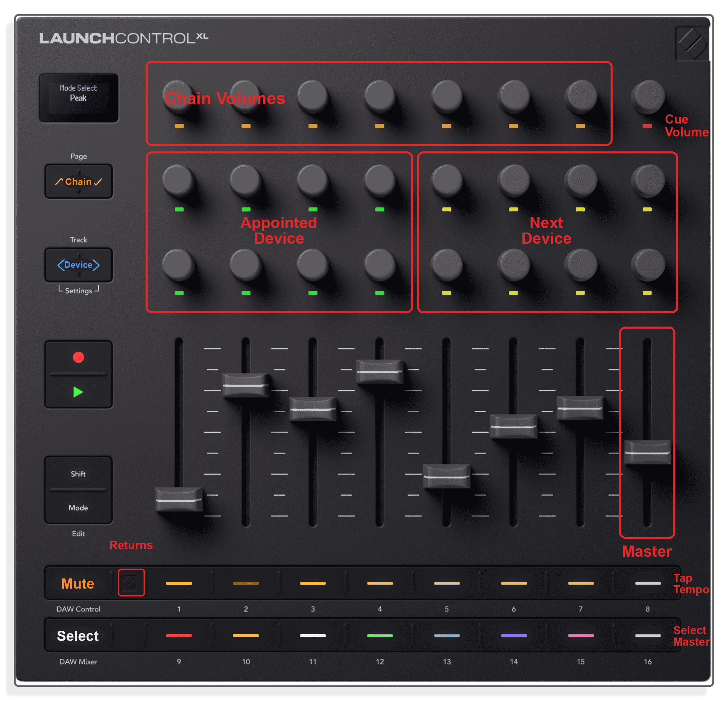Click last Next Device knob, lower row
This screenshot has height=701, width=728.
(x=648, y=264)
